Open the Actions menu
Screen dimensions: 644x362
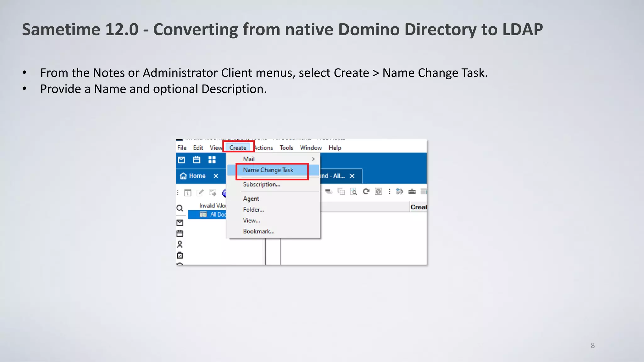click(x=264, y=148)
